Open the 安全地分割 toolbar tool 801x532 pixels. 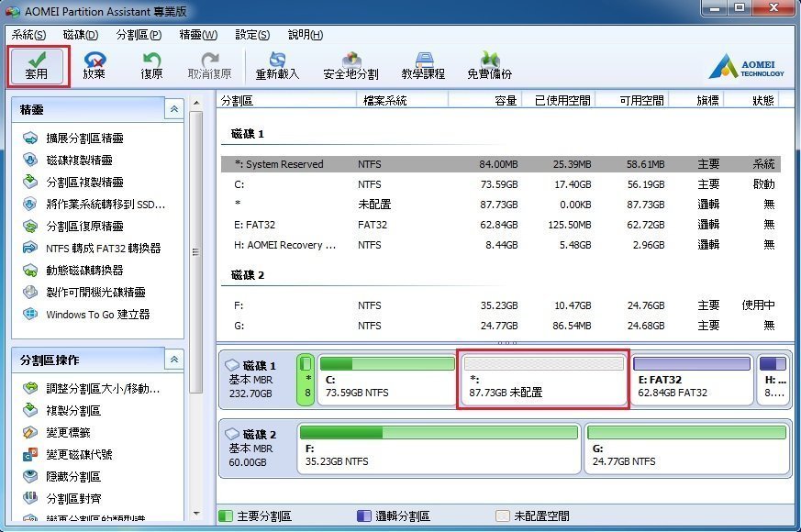350,66
